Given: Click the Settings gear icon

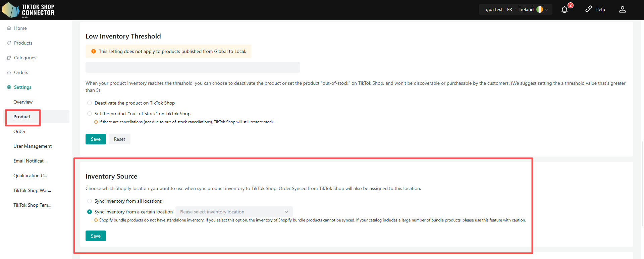Looking at the screenshot, I should 9,87.
